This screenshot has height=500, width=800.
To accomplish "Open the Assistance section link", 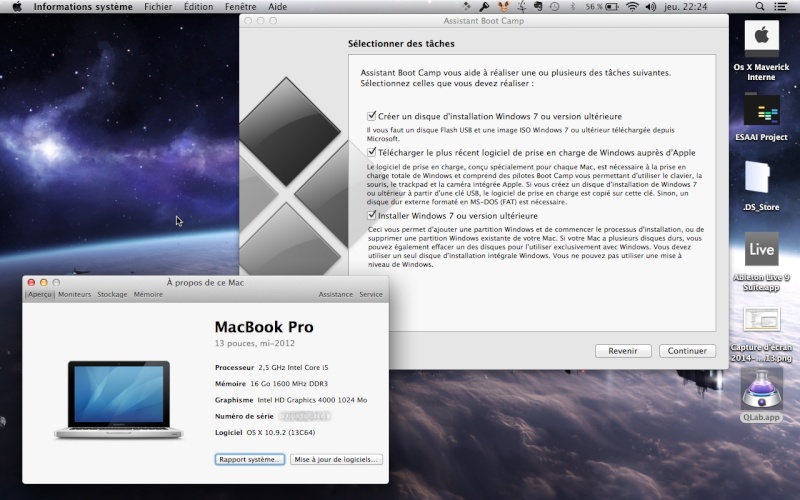I will [x=336, y=294].
